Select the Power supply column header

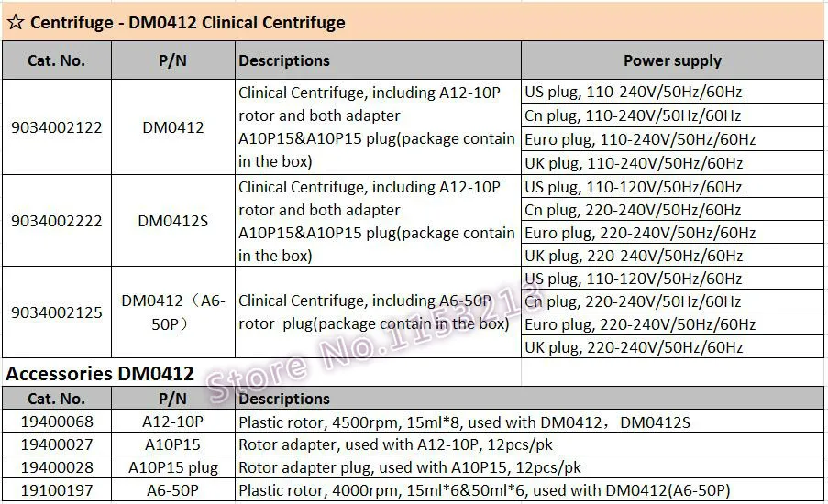[672, 60]
